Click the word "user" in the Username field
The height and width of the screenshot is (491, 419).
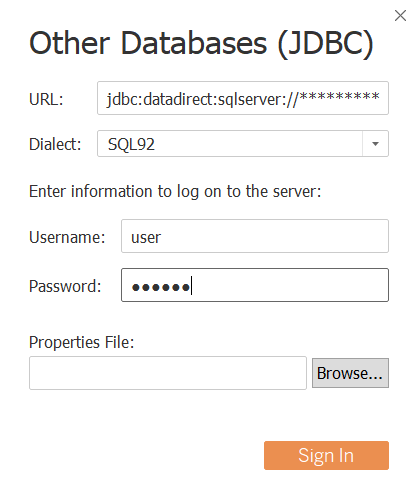tap(146, 238)
